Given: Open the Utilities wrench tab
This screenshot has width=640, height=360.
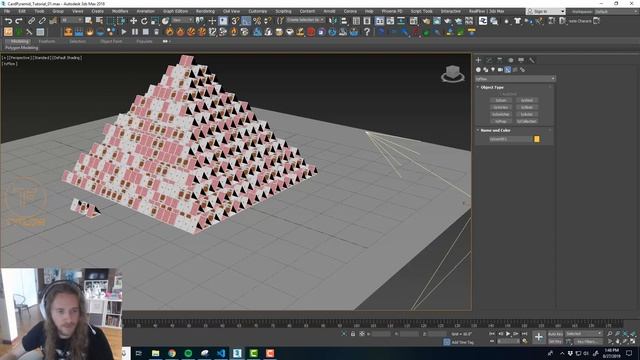Looking at the screenshot, I should [531, 60].
